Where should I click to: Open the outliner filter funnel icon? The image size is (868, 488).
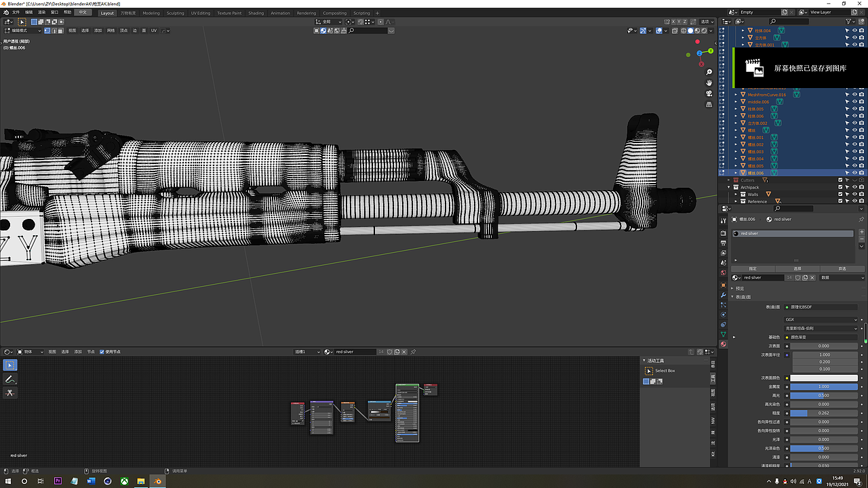(x=848, y=22)
